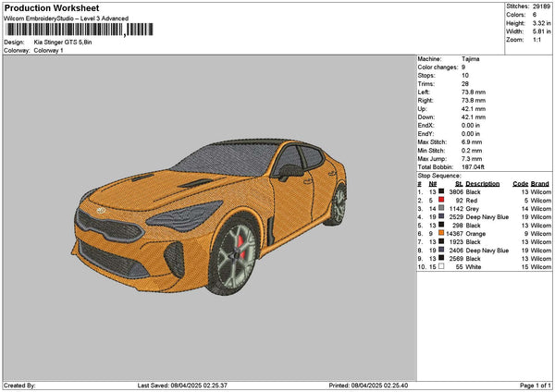
Task: Click the white swatch in stop row 10
Action: (x=441, y=266)
